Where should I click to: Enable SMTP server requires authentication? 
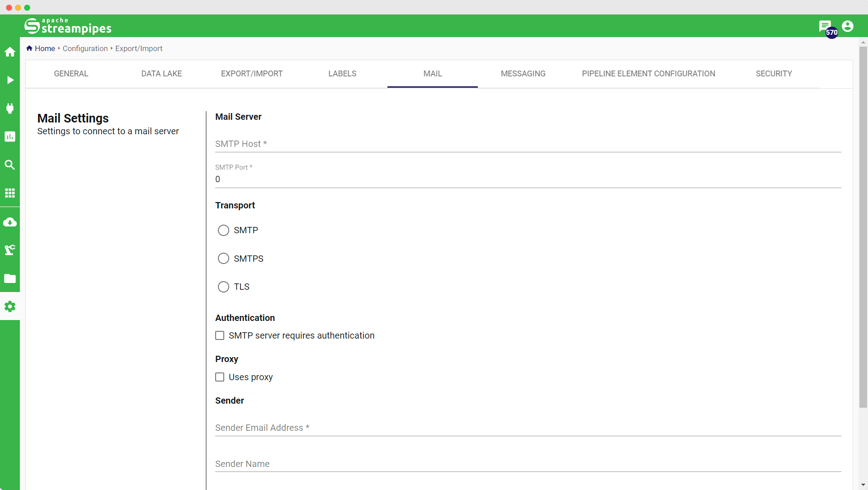click(x=220, y=335)
